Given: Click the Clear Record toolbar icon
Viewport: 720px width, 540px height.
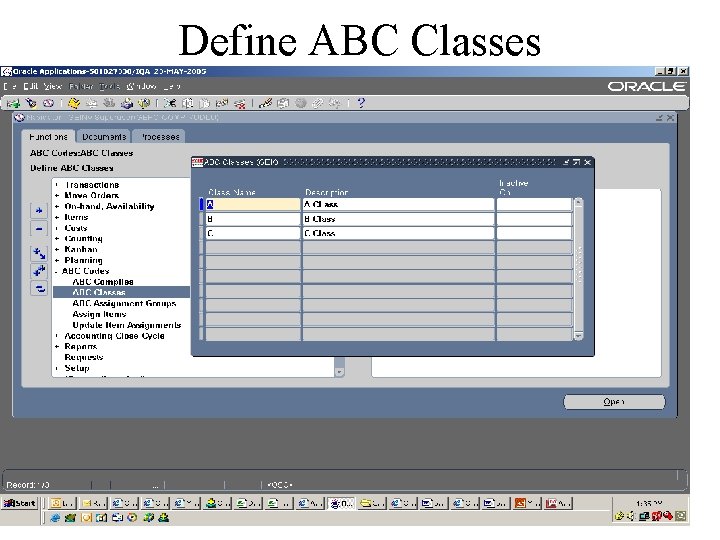Looking at the screenshot, I should tap(222, 103).
